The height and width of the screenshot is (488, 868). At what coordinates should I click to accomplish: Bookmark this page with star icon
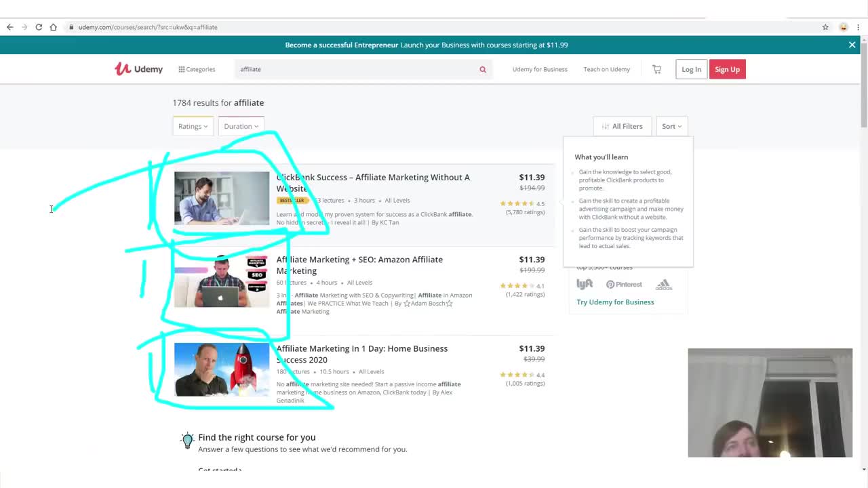825,27
